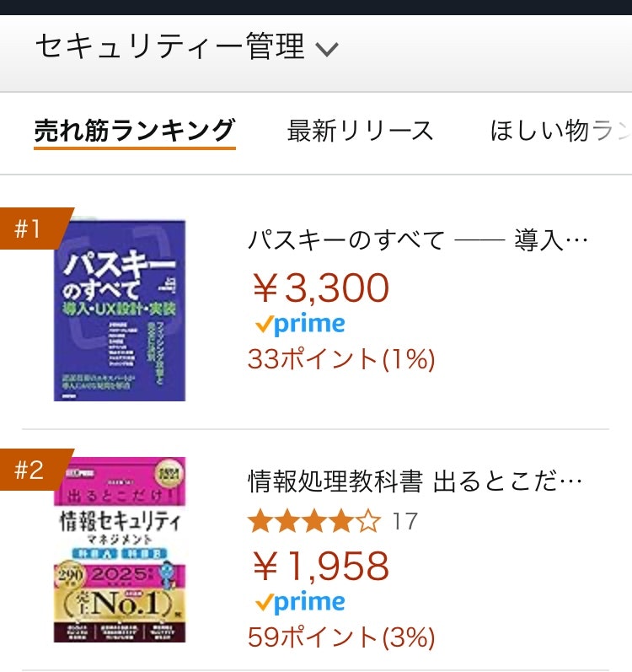The image size is (632, 672).
Task: Open the 情報セキュリティマネジメント book cover thumbnail
Action: pyautogui.click(x=120, y=550)
